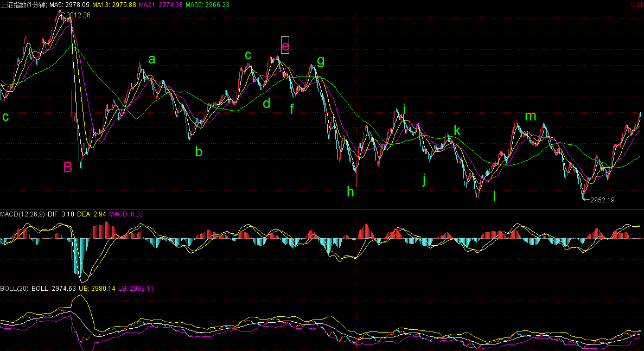The height and width of the screenshot is (351, 644).
Task: Select the boxed pink e annotation
Action: point(285,45)
